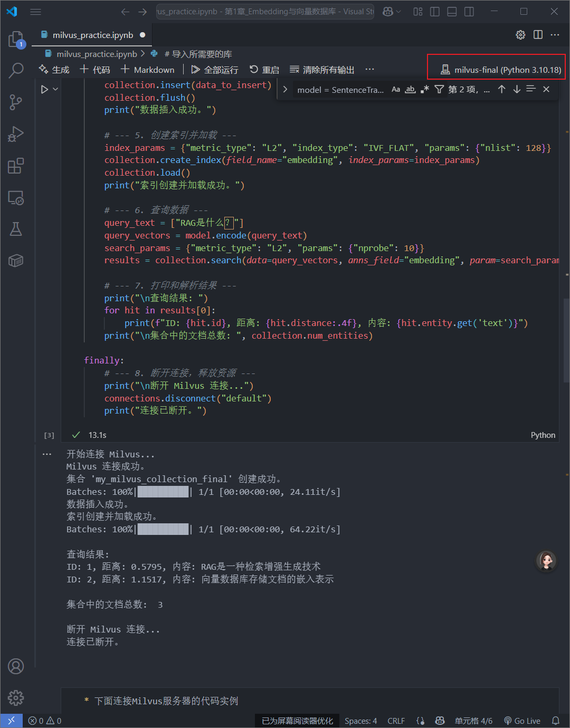Go back with the title bar arrow
The width and height of the screenshot is (570, 728).
point(125,12)
